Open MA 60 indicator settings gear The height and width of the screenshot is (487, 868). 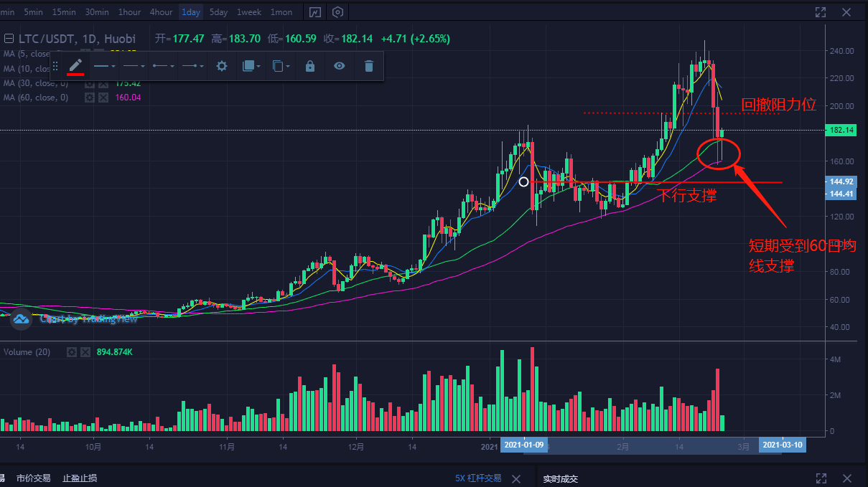(x=90, y=98)
